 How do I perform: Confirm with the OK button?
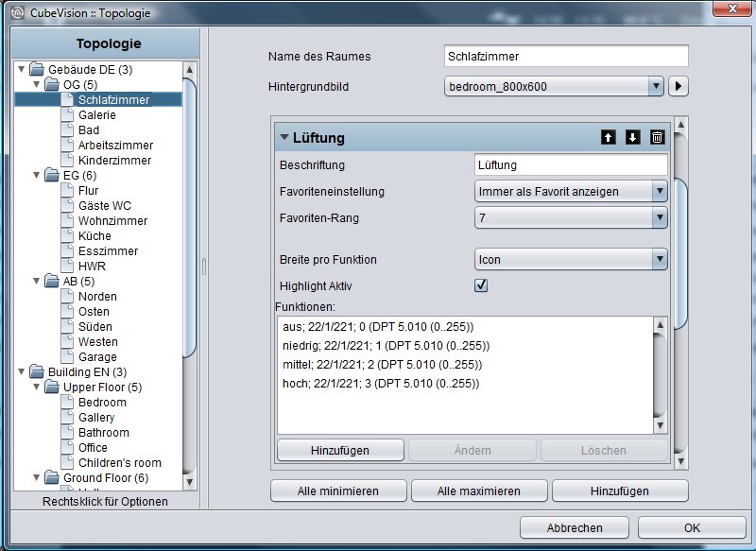[692, 527]
